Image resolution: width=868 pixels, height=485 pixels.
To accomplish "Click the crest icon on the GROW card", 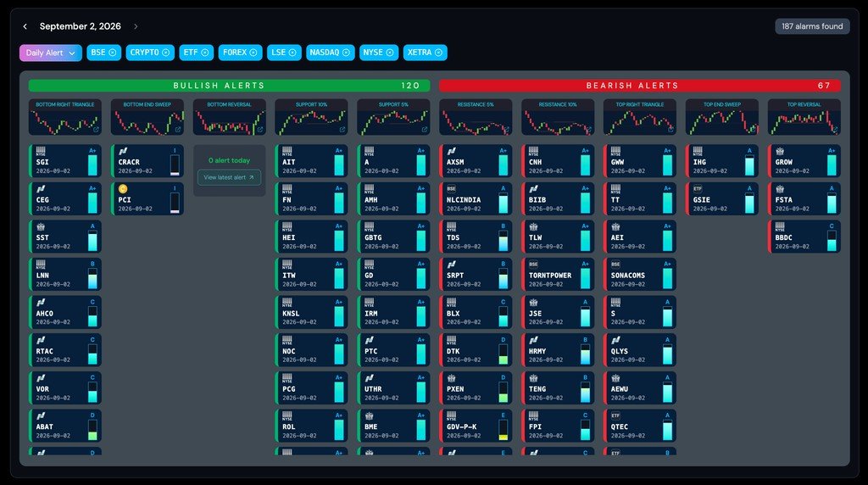I will 780,151.
